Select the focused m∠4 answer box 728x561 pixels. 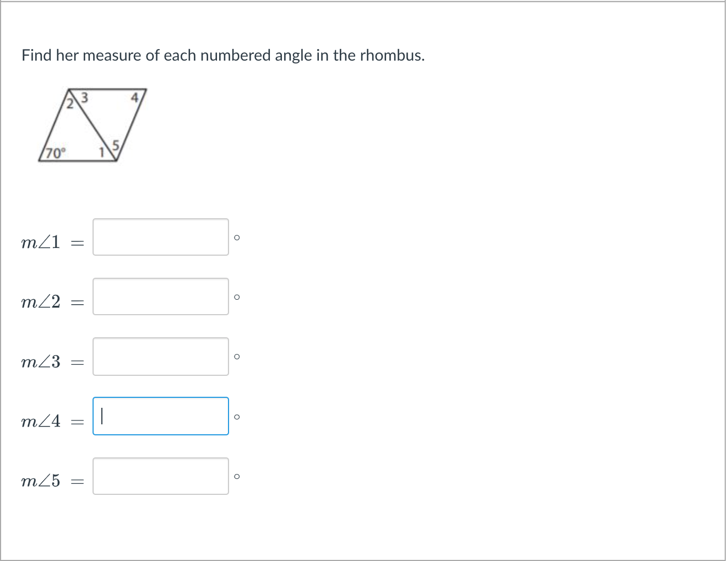[160, 416]
